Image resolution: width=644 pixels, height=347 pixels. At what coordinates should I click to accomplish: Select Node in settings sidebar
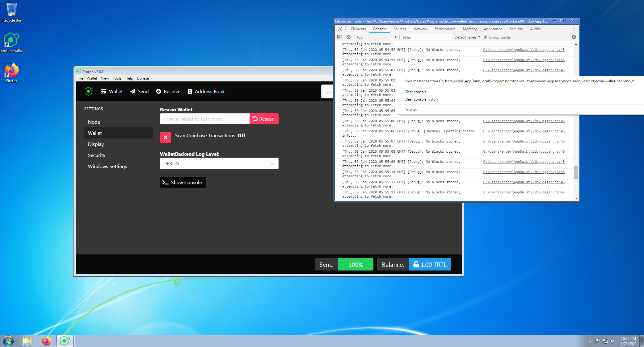[118, 122]
